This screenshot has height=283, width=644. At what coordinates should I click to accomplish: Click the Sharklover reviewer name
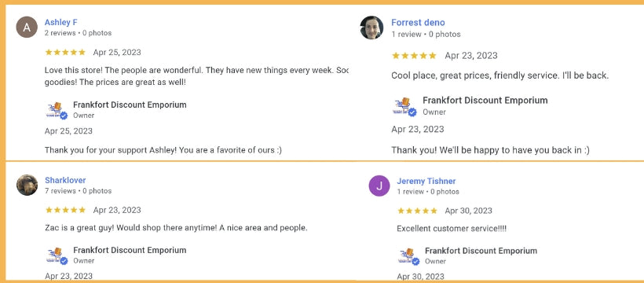pos(65,180)
